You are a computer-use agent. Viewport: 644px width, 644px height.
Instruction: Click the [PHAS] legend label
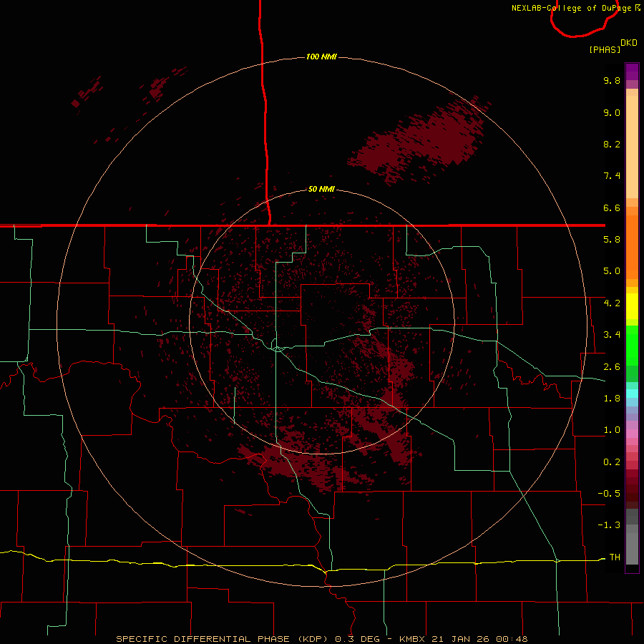click(x=605, y=49)
